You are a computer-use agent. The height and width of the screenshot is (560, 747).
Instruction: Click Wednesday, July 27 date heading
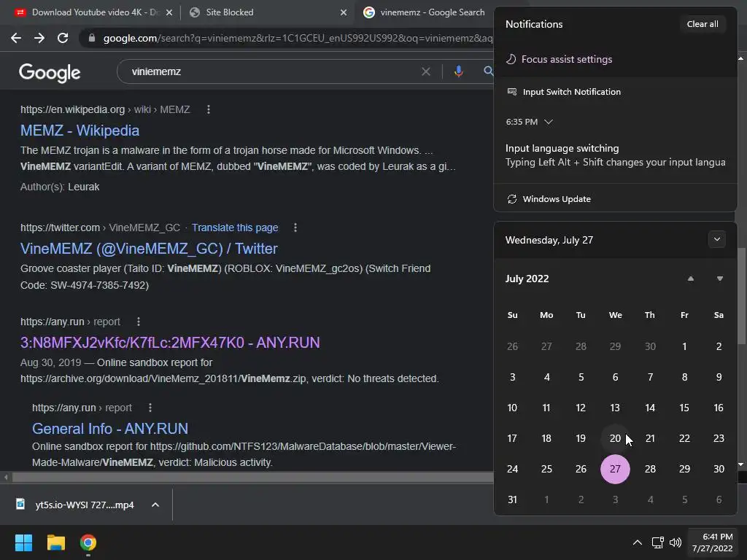(549, 240)
